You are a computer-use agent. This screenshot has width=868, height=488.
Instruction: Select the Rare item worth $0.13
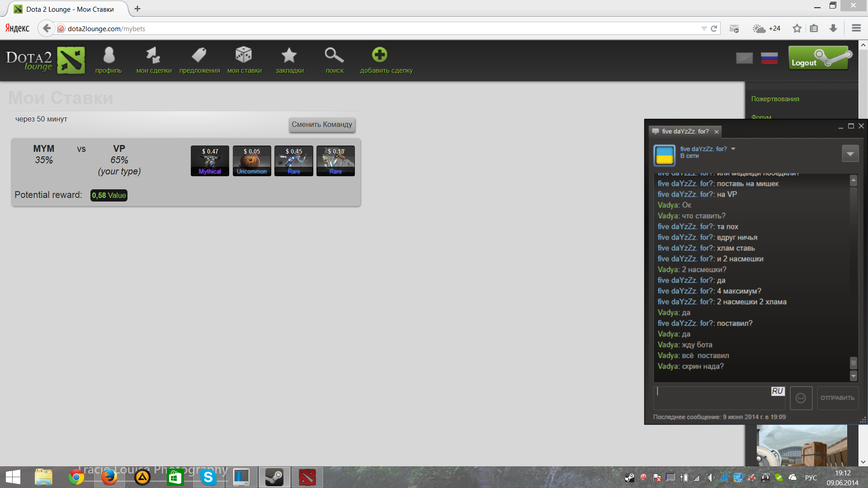[x=335, y=161]
